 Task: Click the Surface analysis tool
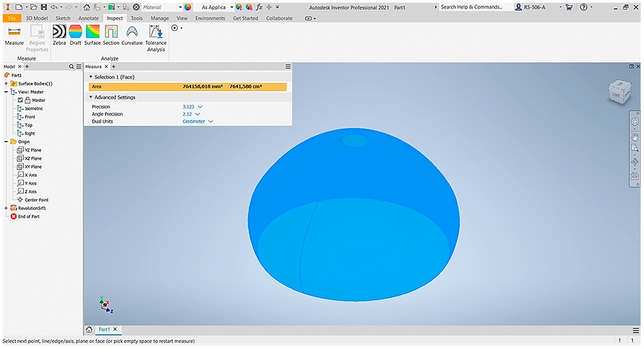92,35
